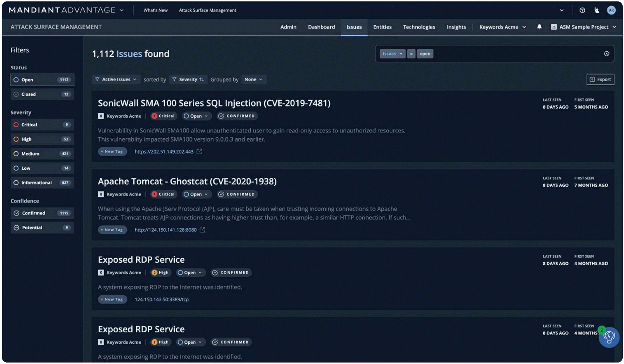Click the Export button
This screenshot has width=624, height=364.
tap(600, 79)
